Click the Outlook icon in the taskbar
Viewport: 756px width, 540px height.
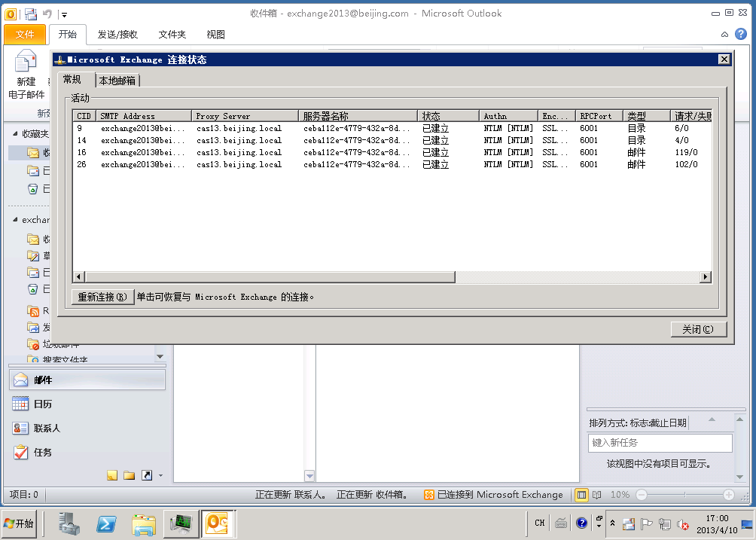(x=218, y=523)
